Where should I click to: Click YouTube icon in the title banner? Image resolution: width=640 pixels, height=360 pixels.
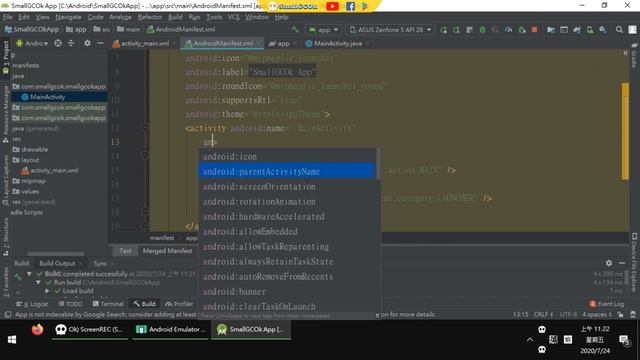pos(332,6)
